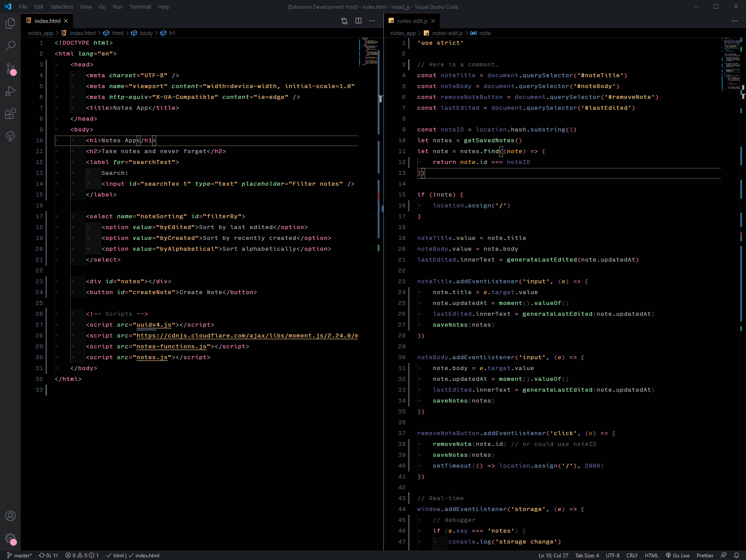Click the html linter check status item
The width and height of the screenshot is (746, 560).
point(115,555)
